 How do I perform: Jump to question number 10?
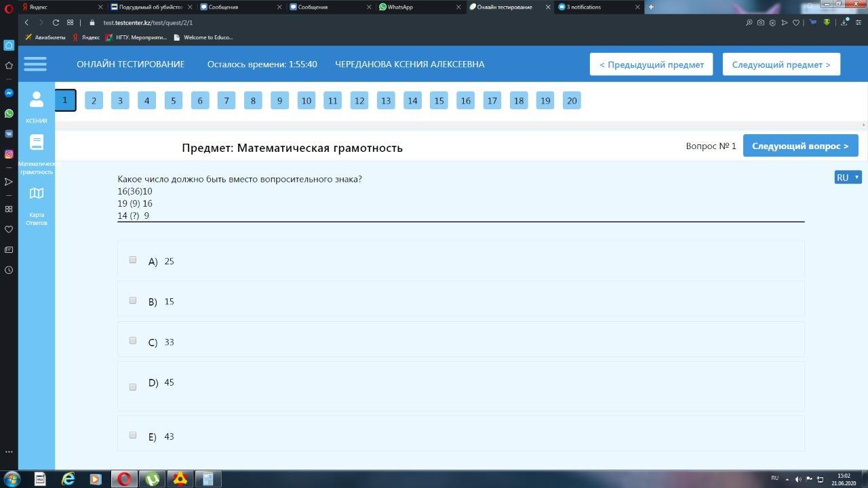pos(306,100)
